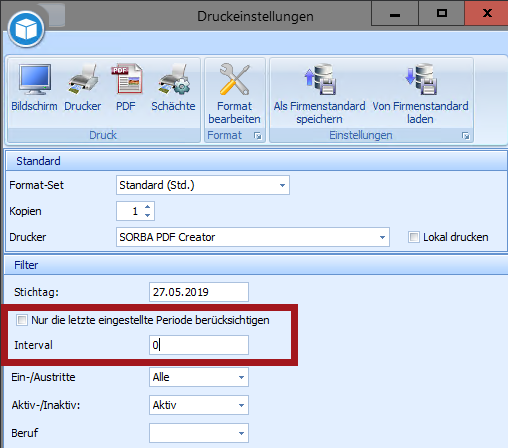The image size is (508, 448).
Task: Open the Schächte printer trays icon
Action: (x=174, y=79)
